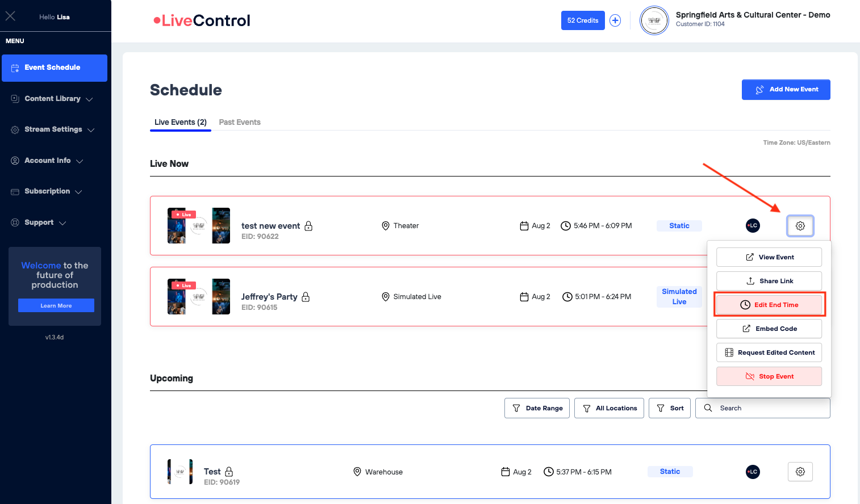Click the LC badge on test new event

click(753, 226)
